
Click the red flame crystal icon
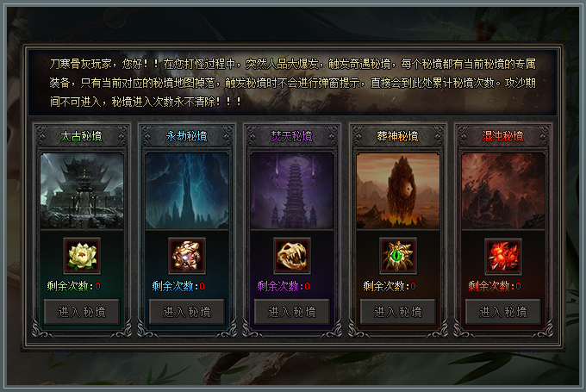(503, 256)
